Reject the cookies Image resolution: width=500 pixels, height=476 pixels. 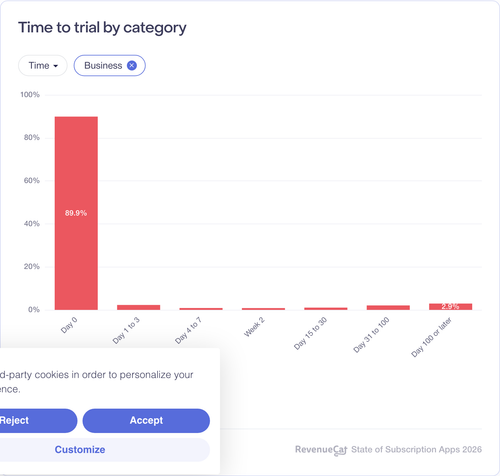[x=37, y=421]
